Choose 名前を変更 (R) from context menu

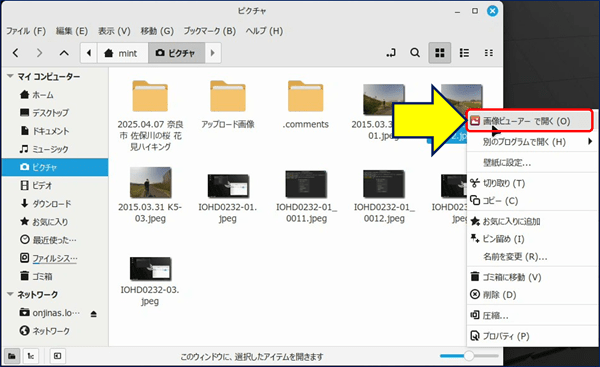[532, 256]
